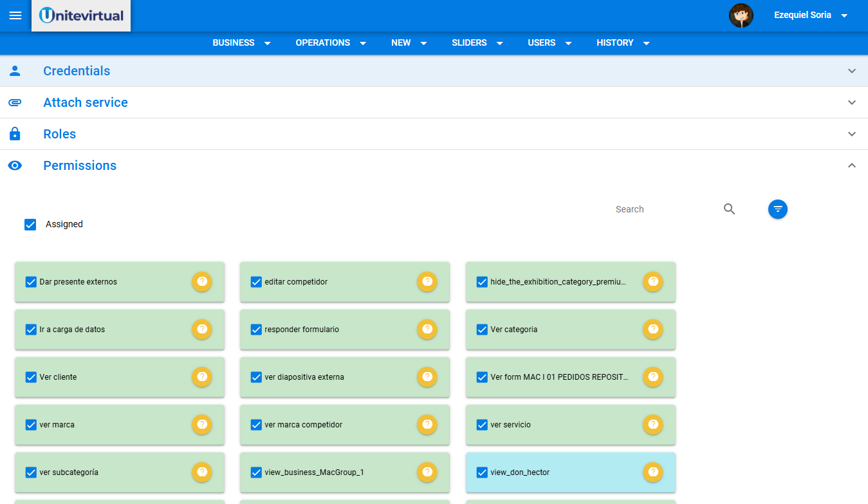Show help for view_don_hector permission
Image resolution: width=868 pixels, height=504 pixels.
652,472
